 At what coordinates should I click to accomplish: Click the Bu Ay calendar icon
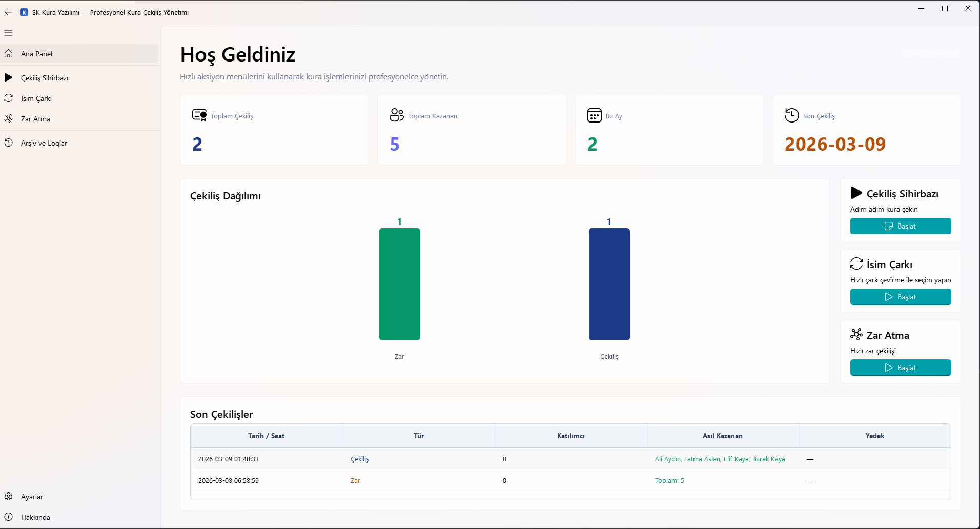pyautogui.click(x=594, y=115)
